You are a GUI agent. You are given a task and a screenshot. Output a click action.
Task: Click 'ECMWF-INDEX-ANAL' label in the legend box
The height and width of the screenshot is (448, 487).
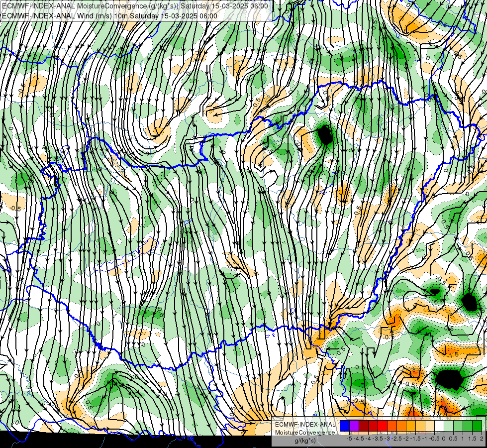pyautogui.click(x=305, y=425)
